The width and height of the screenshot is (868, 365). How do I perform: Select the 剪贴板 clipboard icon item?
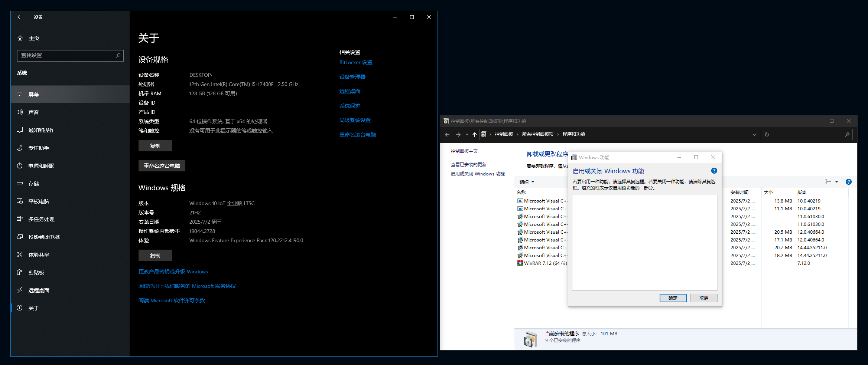click(x=20, y=272)
